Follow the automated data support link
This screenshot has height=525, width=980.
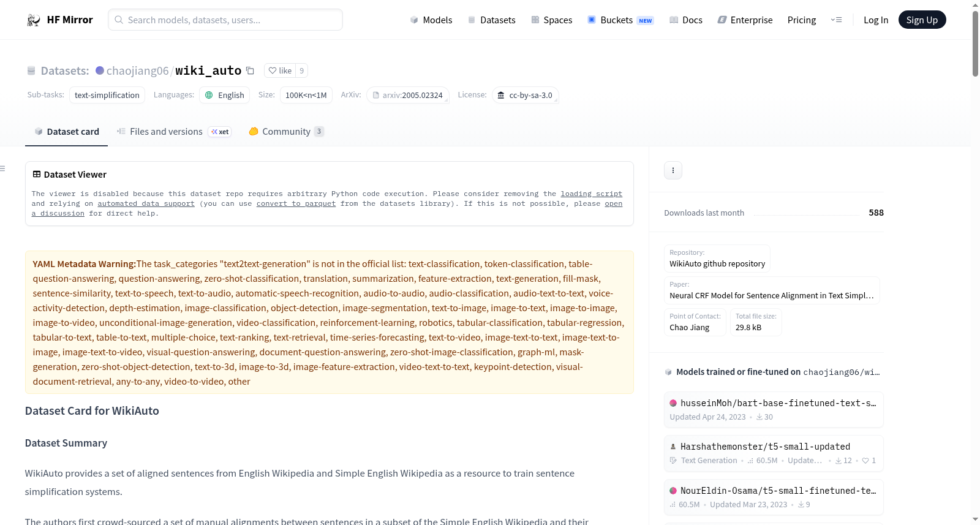coord(146,203)
